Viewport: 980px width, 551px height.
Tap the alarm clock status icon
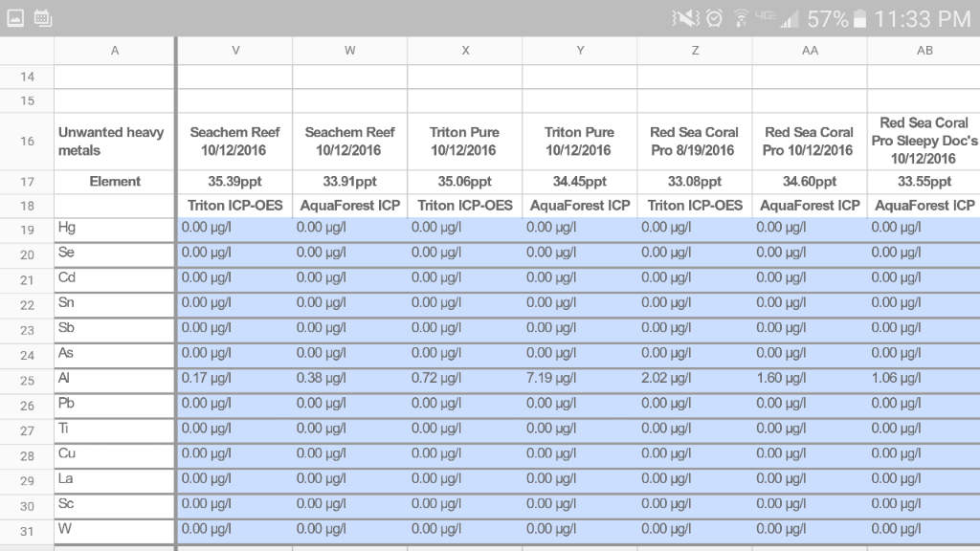point(714,19)
